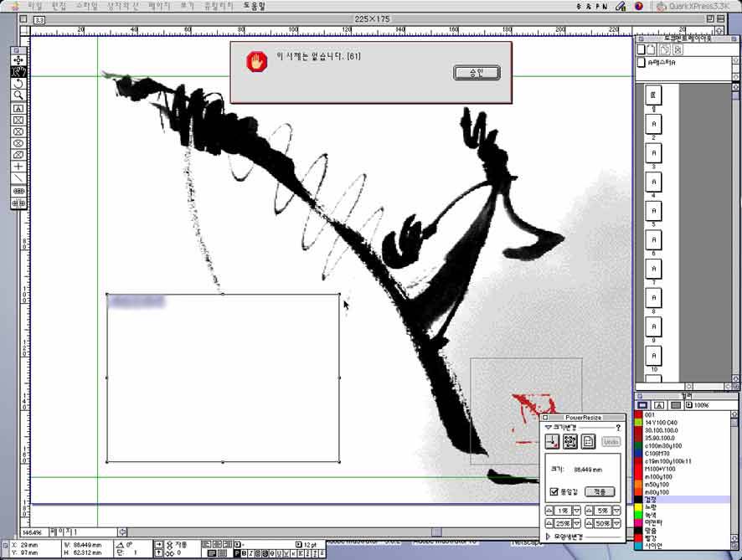Select the Rectangle Picture Box tool

(18, 120)
